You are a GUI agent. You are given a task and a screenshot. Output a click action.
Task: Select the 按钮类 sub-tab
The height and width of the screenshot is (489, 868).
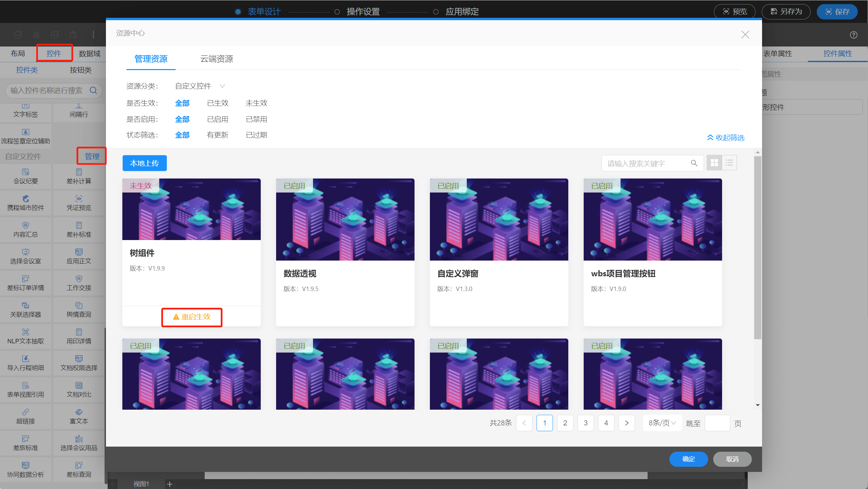(x=81, y=70)
